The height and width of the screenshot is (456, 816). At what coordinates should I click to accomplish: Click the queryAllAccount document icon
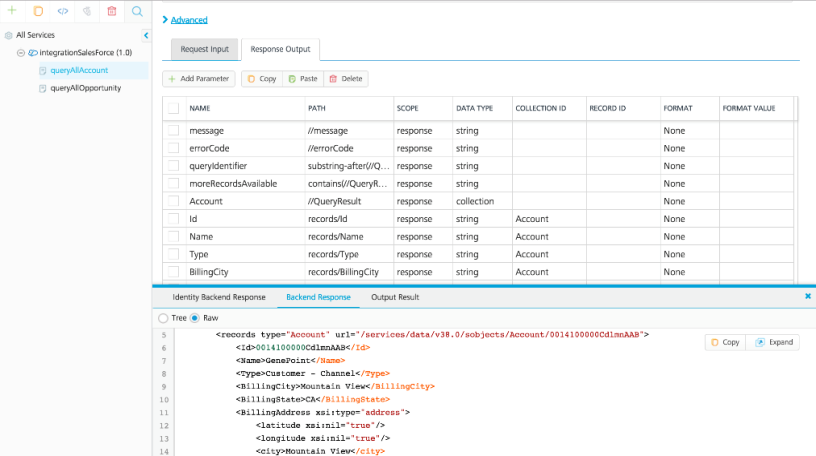click(x=43, y=70)
